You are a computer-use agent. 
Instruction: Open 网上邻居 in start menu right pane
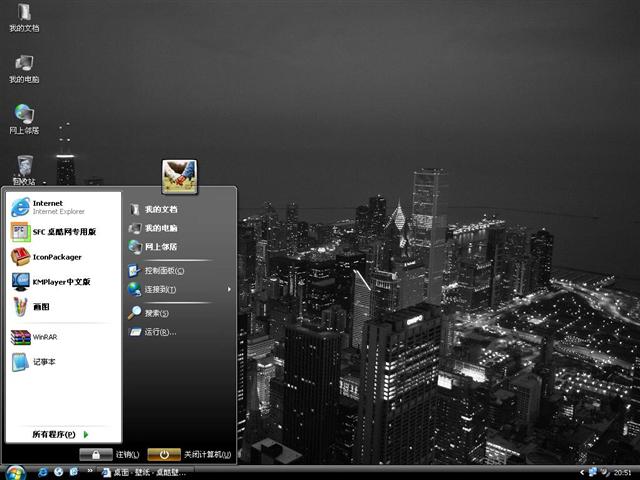153,247
